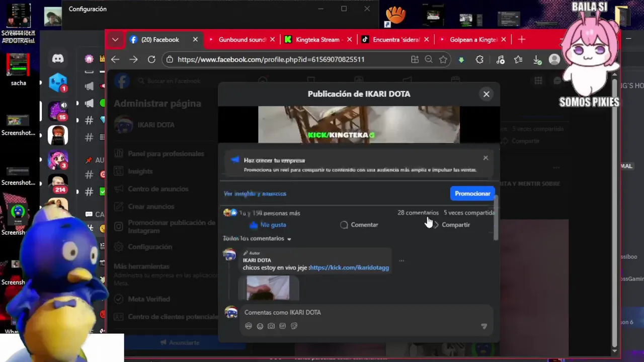Open the kick.com/ikaridotagg link
This screenshot has height=362, width=644.
click(x=349, y=267)
